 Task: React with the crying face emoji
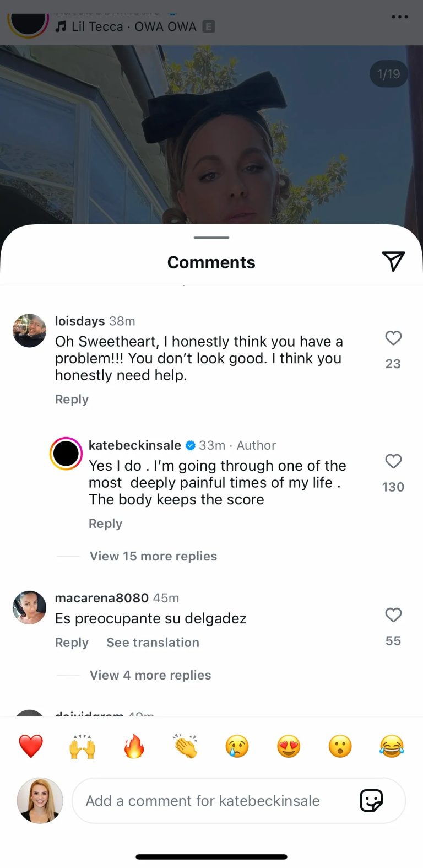click(x=237, y=745)
